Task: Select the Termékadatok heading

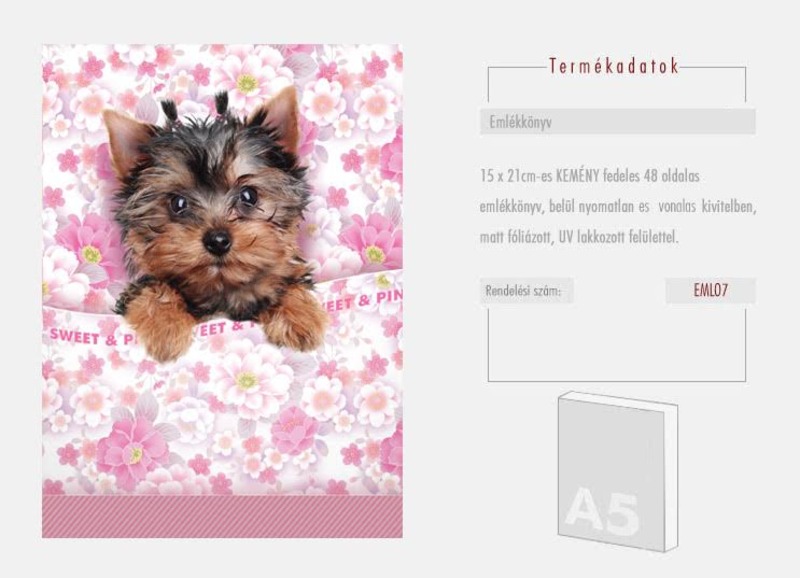Action: point(614,66)
